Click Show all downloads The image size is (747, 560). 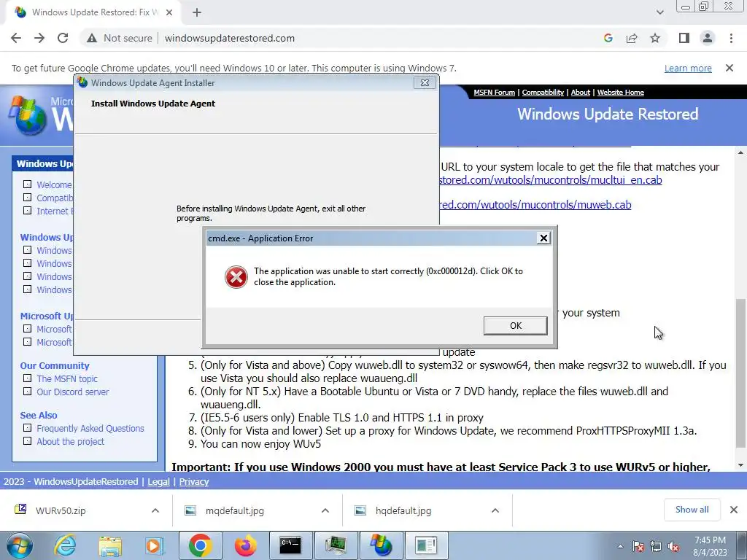692,510
